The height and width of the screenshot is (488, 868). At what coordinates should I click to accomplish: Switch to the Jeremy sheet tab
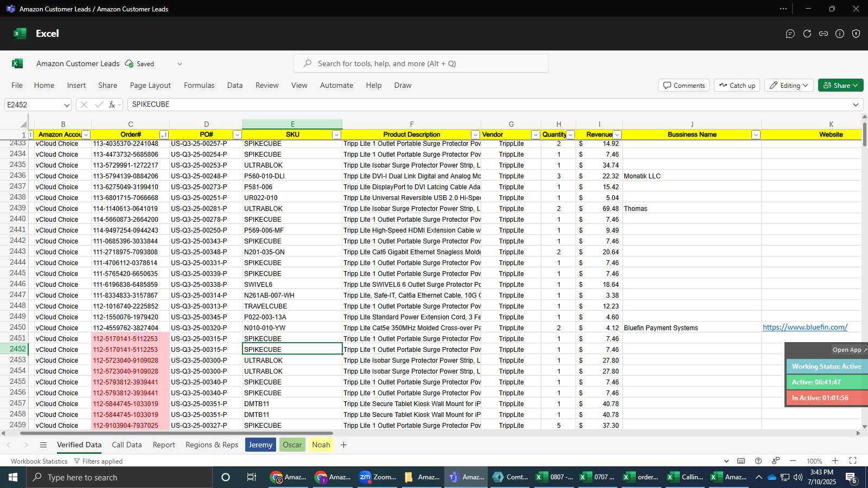(261, 445)
